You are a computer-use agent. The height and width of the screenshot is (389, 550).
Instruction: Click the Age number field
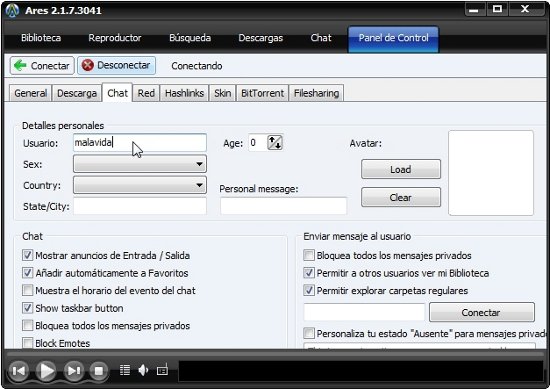pos(258,143)
